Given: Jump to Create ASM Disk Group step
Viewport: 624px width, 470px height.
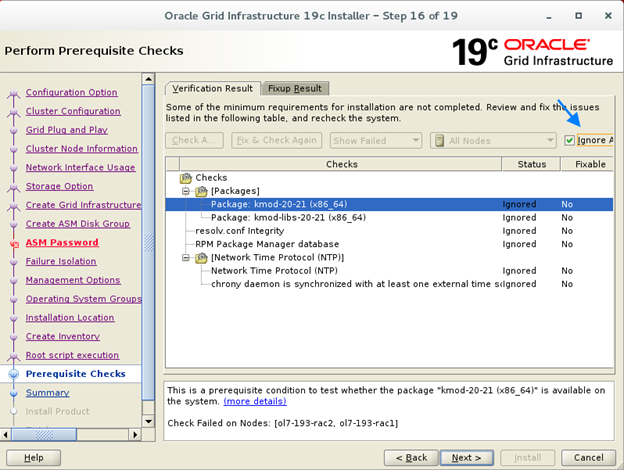Looking at the screenshot, I should (x=78, y=224).
